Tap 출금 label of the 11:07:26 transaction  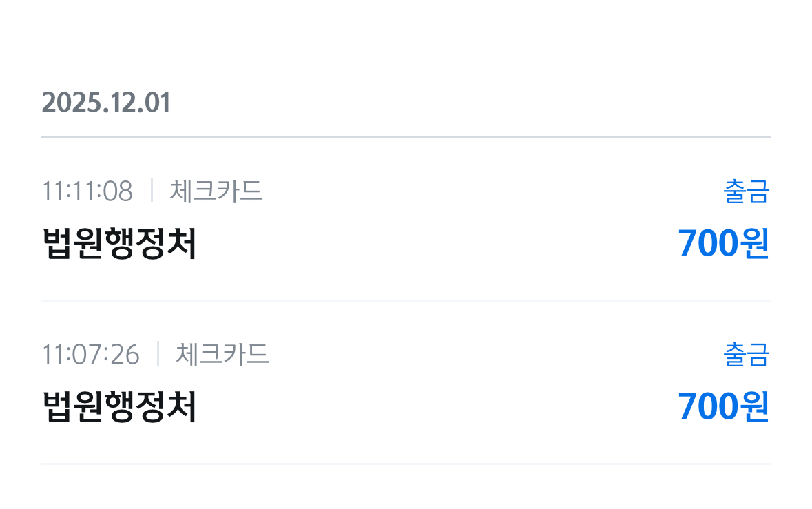(x=746, y=355)
